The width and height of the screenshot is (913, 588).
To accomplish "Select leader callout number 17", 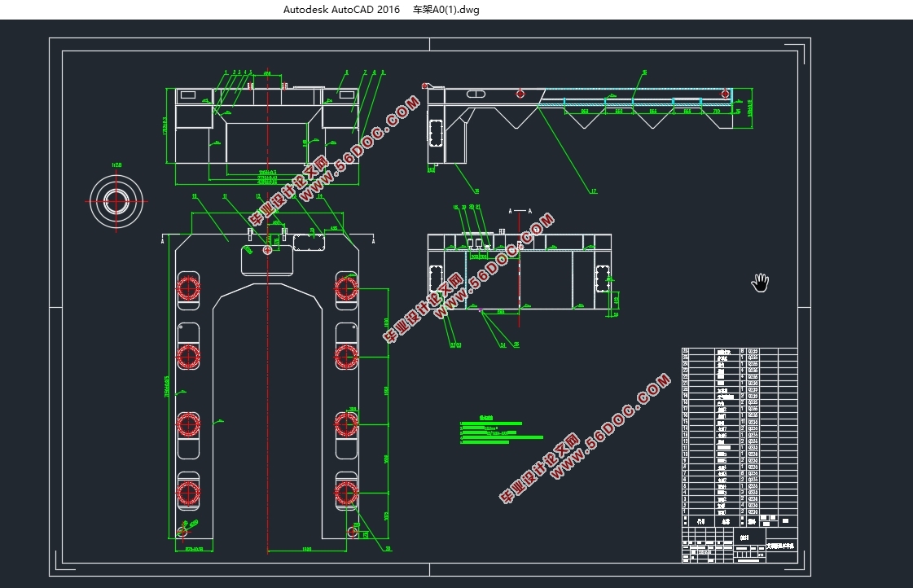I will click(x=594, y=191).
